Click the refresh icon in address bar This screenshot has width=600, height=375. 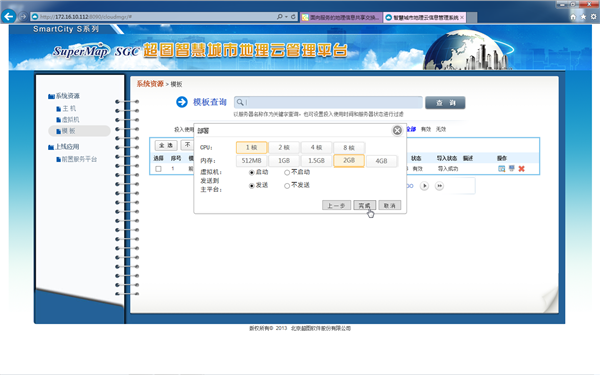pos(293,17)
